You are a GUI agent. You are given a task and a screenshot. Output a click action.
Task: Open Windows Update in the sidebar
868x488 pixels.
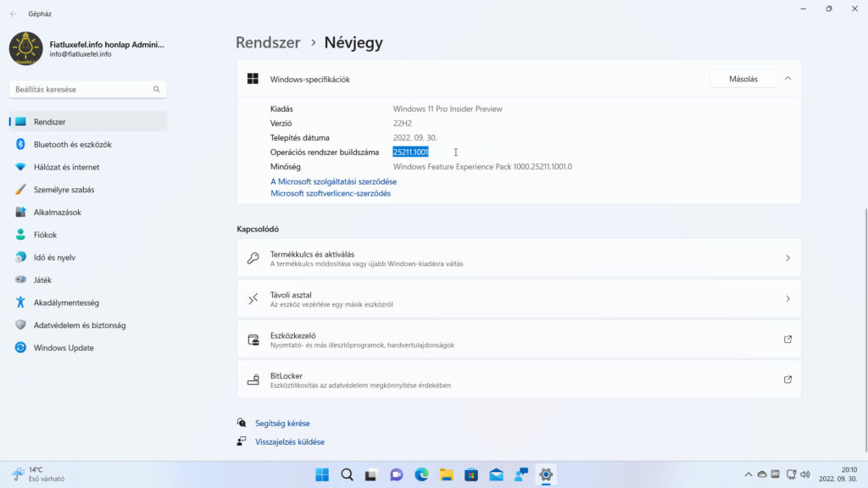coord(88,348)
